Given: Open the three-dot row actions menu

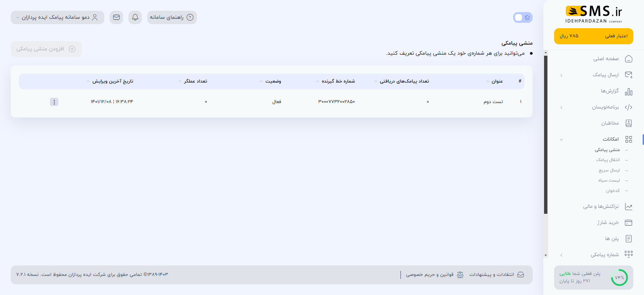Looking at the screenshot, I should coord(54,102).
